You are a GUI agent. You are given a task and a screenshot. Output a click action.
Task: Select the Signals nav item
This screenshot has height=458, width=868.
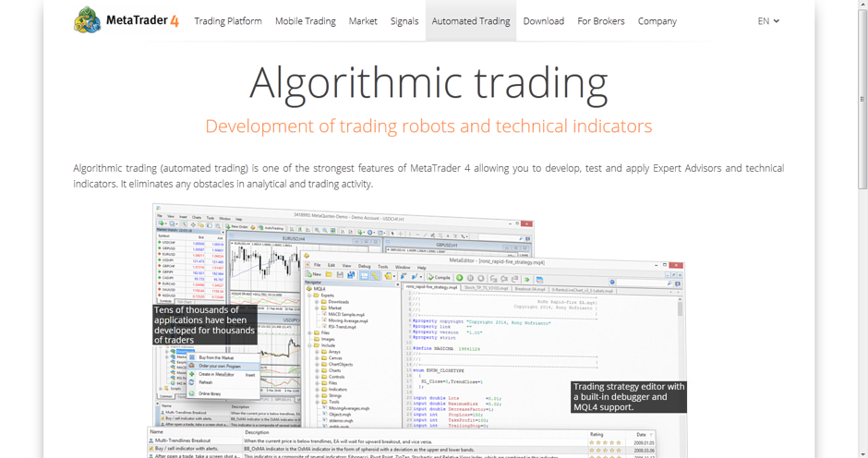click(x=404, y=21)
